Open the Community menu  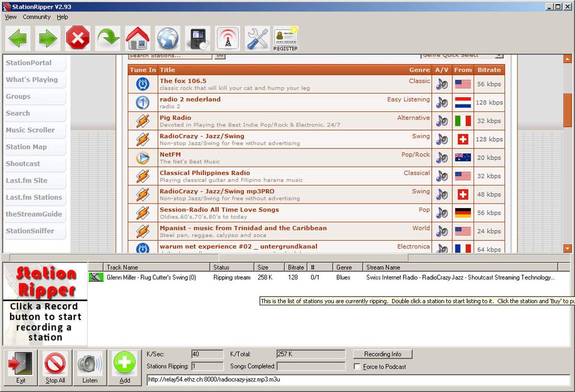(x=37, y=17)
